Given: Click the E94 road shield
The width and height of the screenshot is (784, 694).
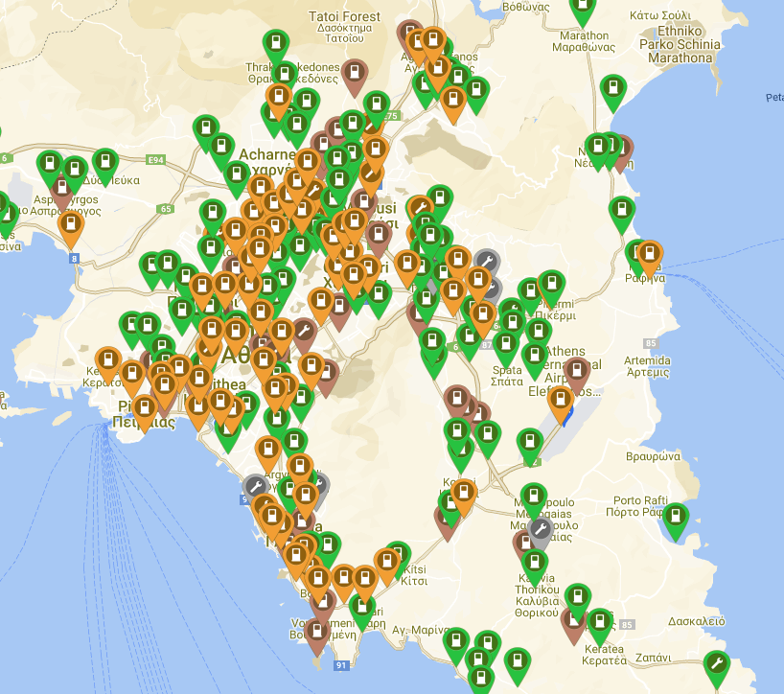Looking at the screenshot, I should click(155, 160).
